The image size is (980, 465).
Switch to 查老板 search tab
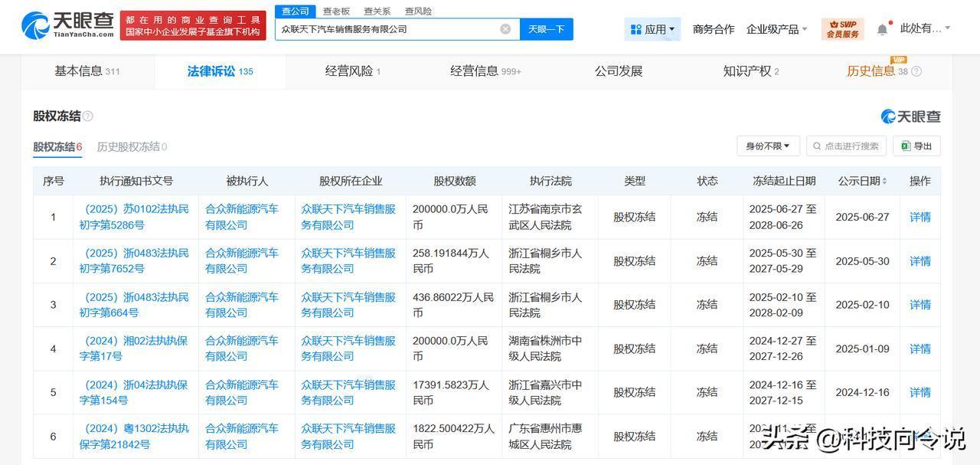[x=336, y=11]
